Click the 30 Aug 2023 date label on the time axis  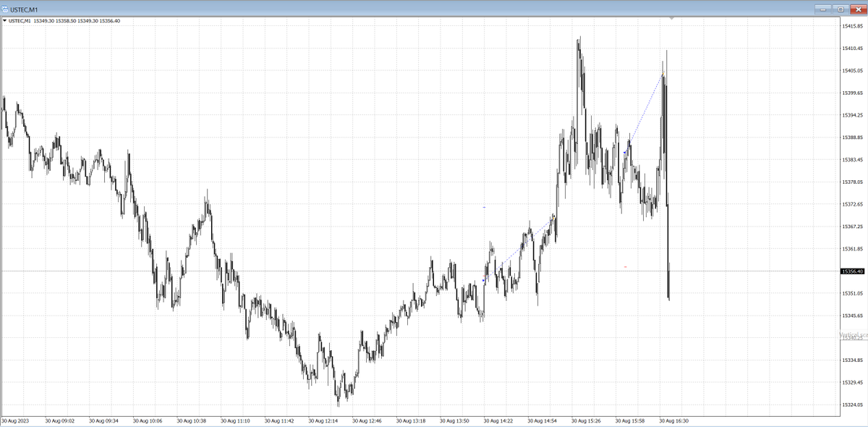point(14,420)
